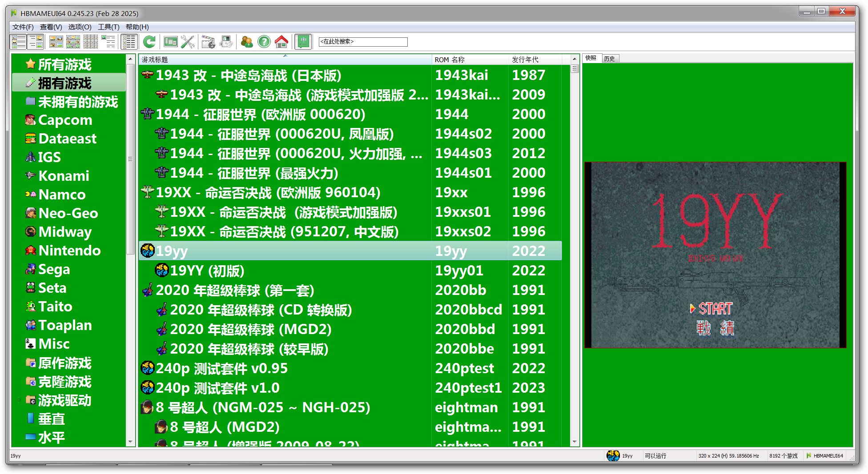Select 1943 改 - 中途岛海战 (日本版) row

(350, 75)
